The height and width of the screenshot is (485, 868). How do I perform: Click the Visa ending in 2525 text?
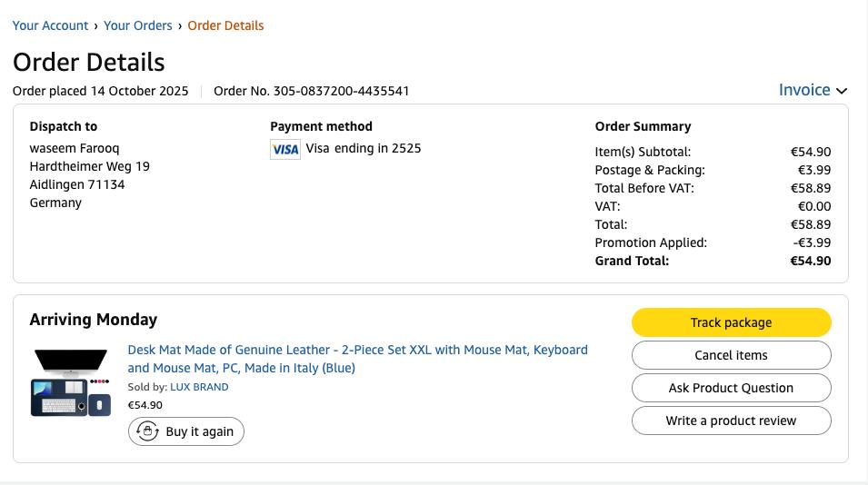point(364,148)
